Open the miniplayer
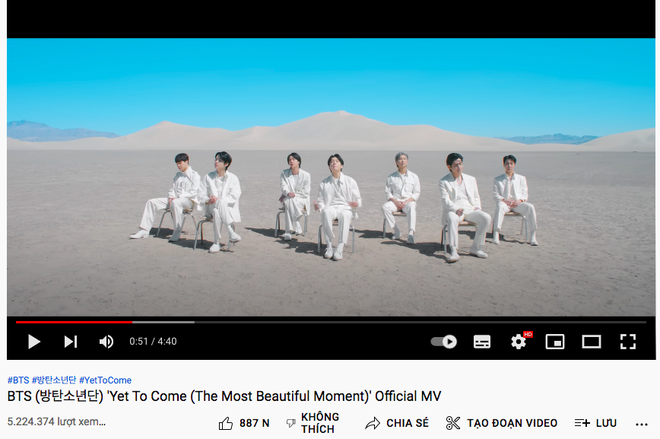Viewport: 660px width, 439px height. point(555,341)
